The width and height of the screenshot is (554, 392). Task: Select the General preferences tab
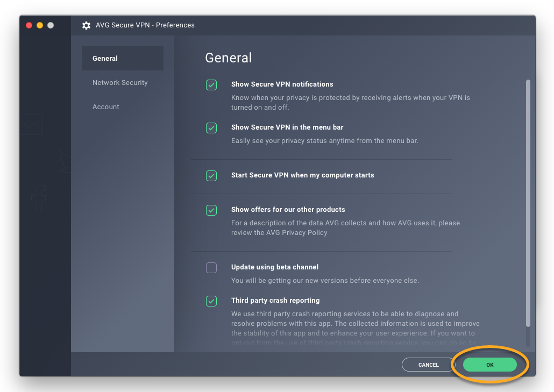(x=122, y=58)
